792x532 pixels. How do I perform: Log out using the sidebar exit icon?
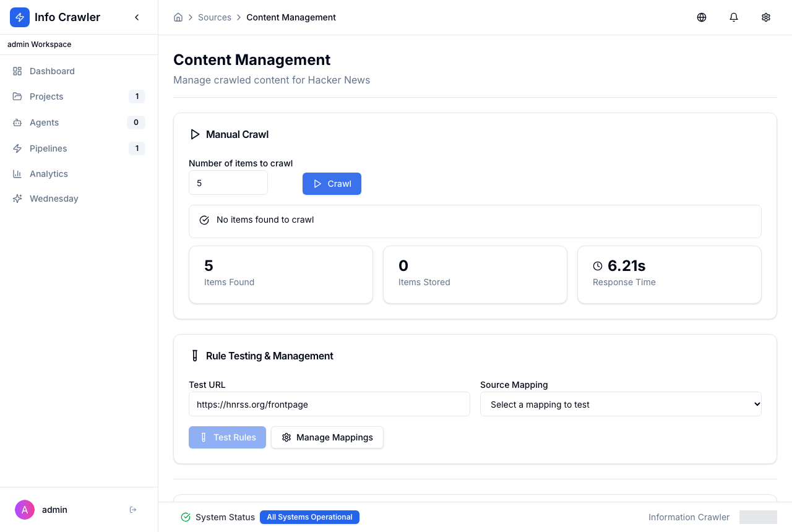click(133, 510)
